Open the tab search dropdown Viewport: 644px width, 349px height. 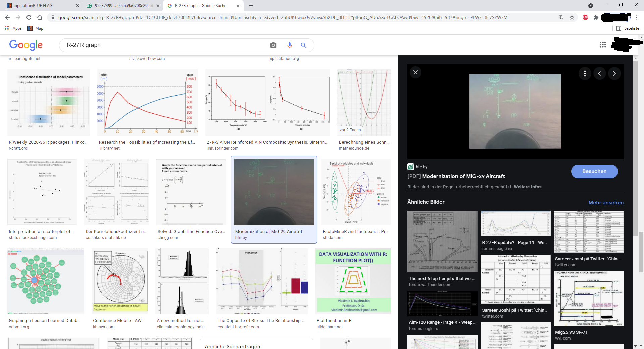tap(591, 6)
